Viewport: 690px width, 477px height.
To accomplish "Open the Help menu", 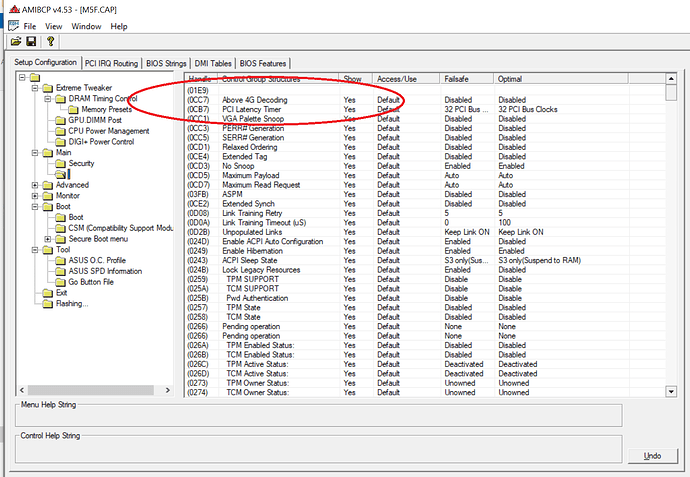I will tap(119, 26).
